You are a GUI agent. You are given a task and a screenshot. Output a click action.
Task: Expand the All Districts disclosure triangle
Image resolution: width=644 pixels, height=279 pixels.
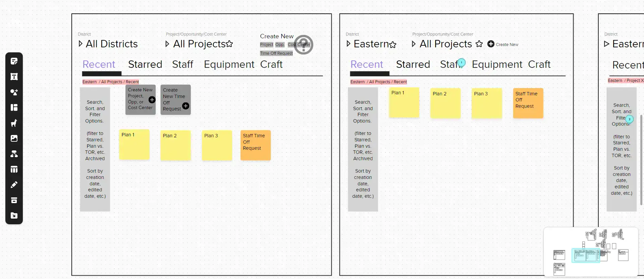(80, 44)
